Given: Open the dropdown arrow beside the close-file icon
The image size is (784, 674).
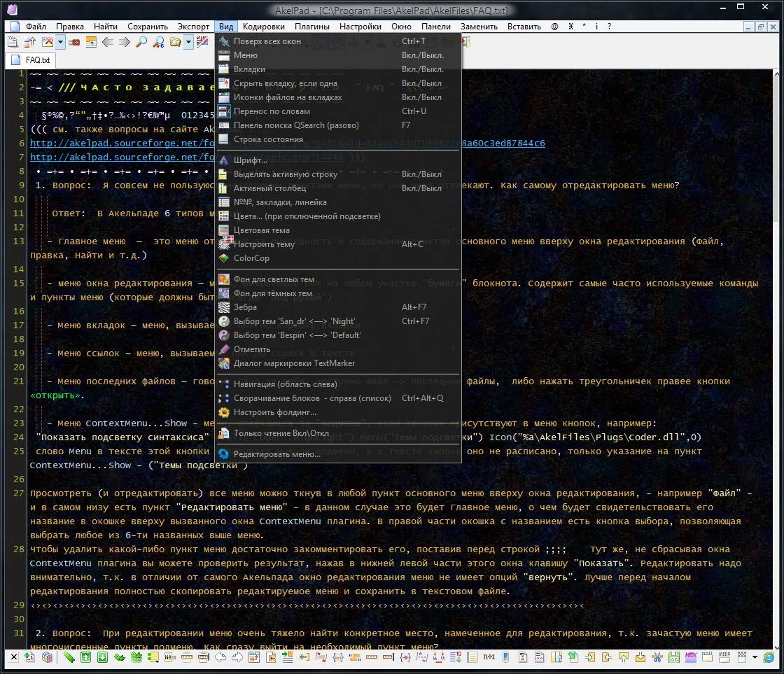Looking at the screenshot, I should click(60, 42).
